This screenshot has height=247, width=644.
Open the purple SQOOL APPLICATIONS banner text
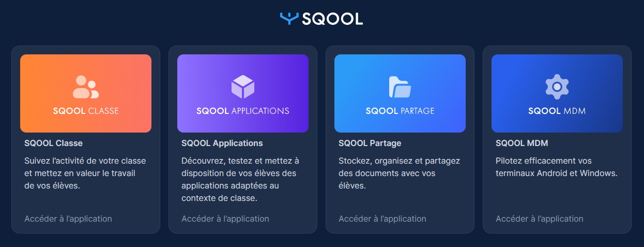(243, 111)
